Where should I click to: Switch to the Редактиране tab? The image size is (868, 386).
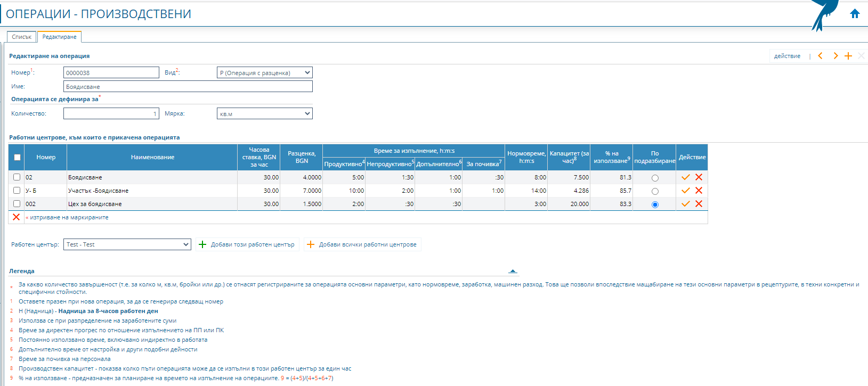[59, 37]
